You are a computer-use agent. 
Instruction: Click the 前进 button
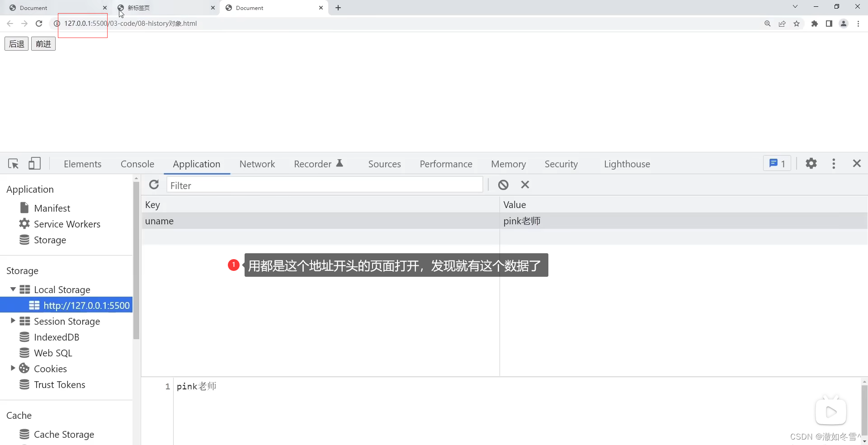coord(43,44)
